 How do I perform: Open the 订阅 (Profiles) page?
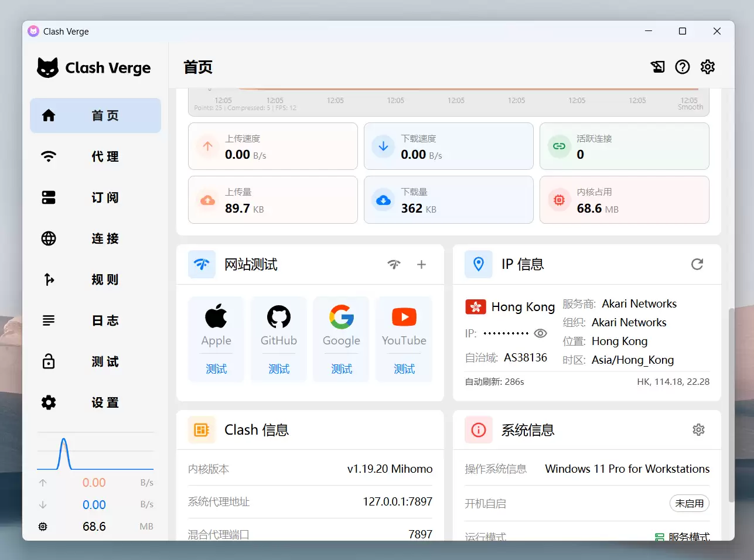click(x=95, y=197)
